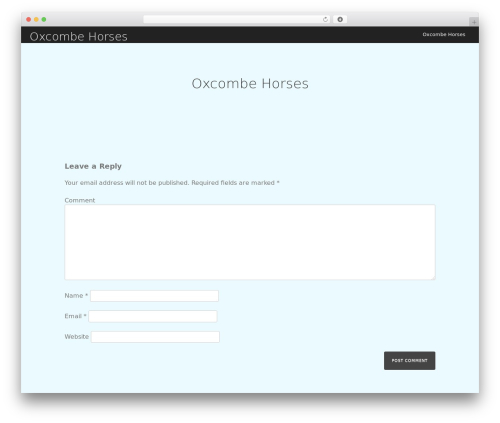Viewport: 500px width, 423px height.
Task: Click the green maximize window button
Action: click(x=44, y=19)
